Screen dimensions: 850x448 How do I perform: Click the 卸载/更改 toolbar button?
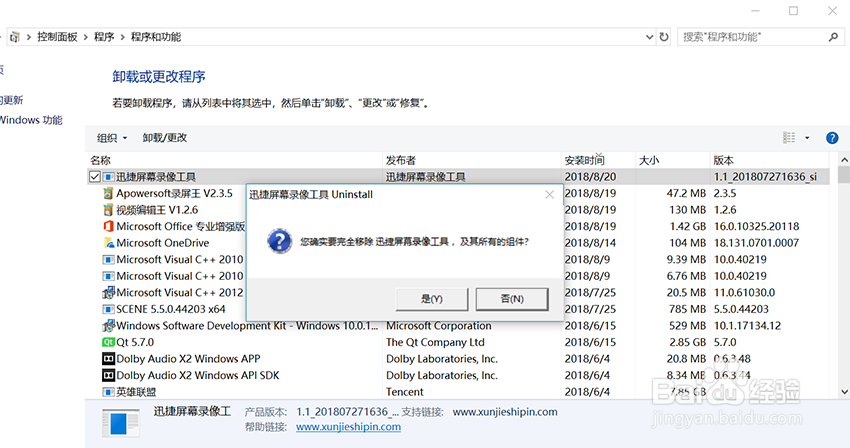(165, 138)
